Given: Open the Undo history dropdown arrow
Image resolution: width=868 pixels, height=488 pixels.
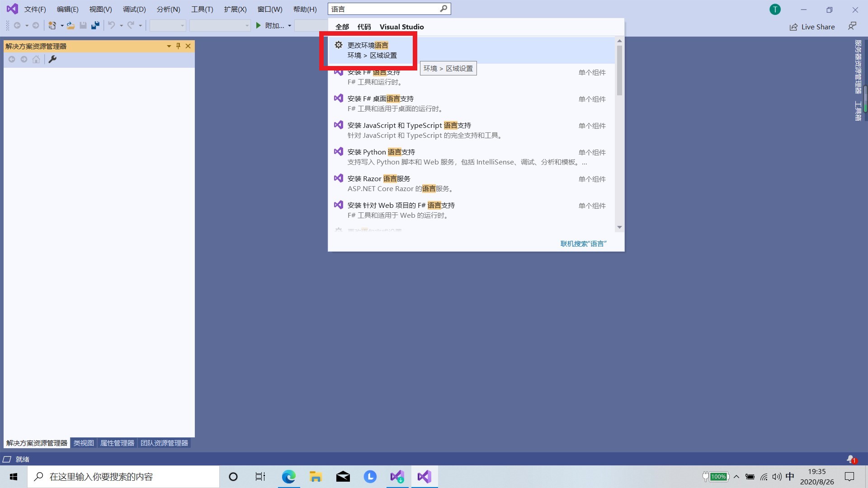Looking at the screenshot, I should point(121,26).
